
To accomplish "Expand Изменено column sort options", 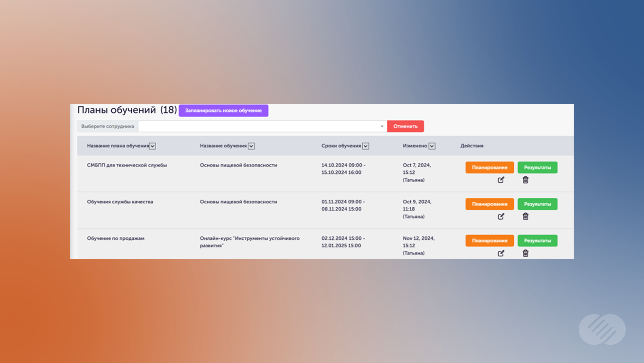I will point(432,146).
